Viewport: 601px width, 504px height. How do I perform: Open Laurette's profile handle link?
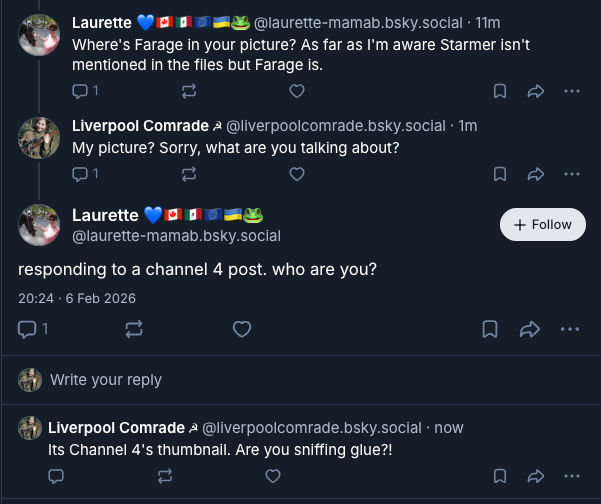[x=176, y=236]
